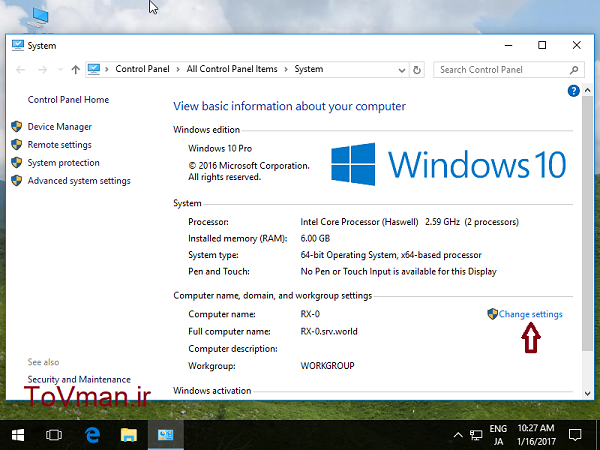Minimize the System window
Viewport: 600px width, 450px height.
click(508, 45)
